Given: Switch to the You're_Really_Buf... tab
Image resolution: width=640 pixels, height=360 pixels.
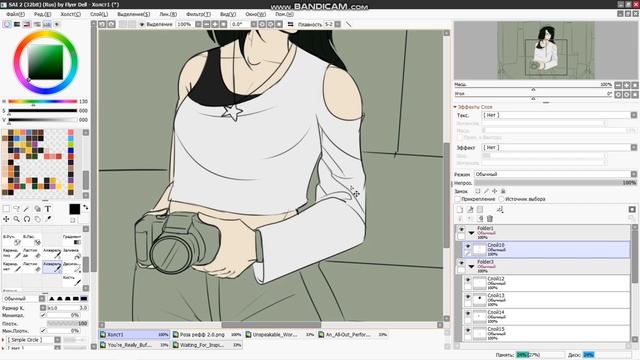Looking at the screenshot, I should 134,345.
